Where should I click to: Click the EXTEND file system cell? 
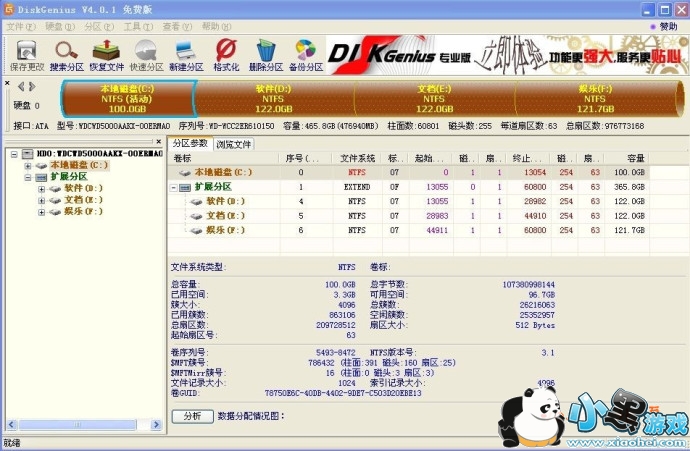click(357, 187)
